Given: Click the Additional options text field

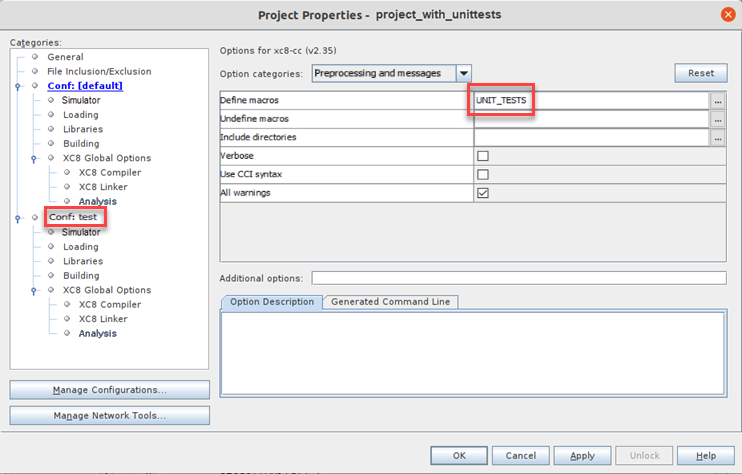Looking at the screenshot, I should coord(518,278).
